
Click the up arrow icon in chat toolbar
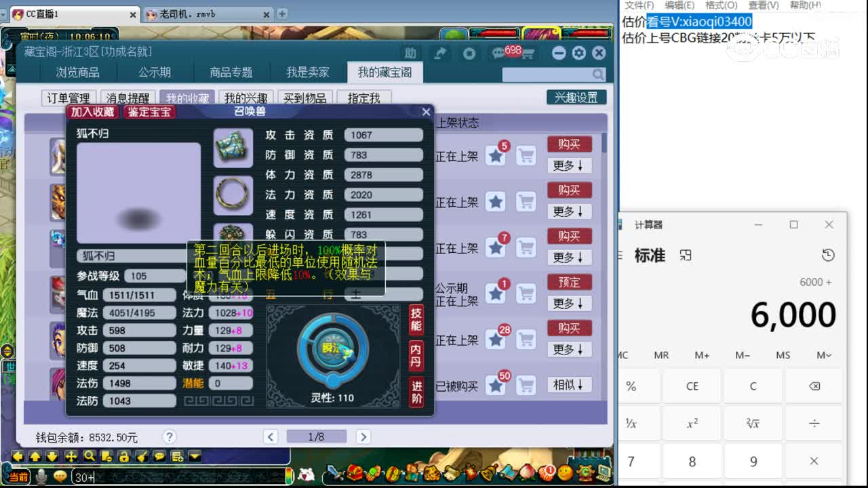coord(36,456)
